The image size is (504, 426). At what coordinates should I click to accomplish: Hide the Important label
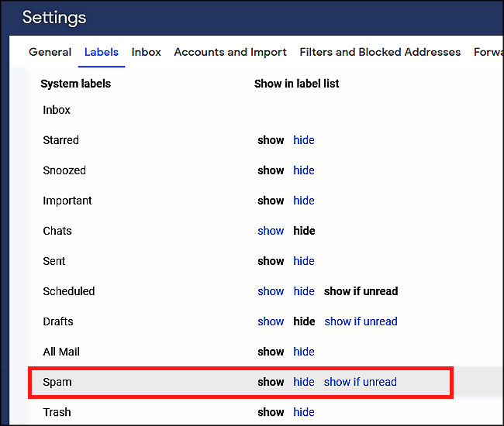tap(304, 201)
